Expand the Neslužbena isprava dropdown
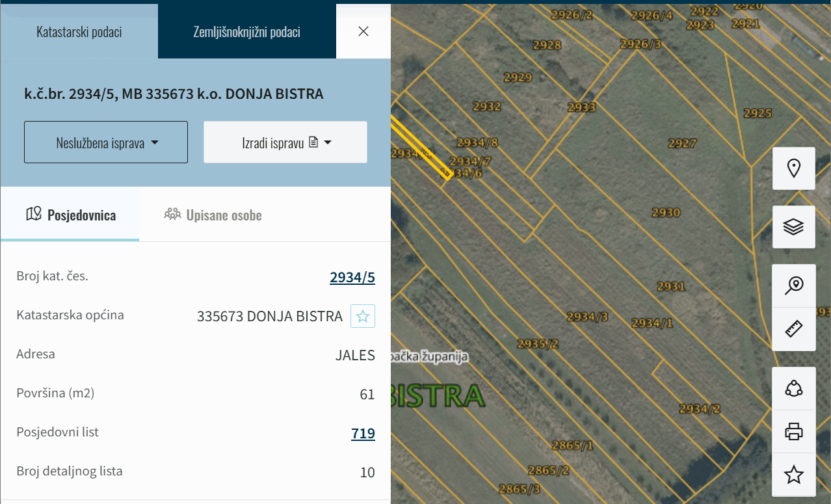 106,142
